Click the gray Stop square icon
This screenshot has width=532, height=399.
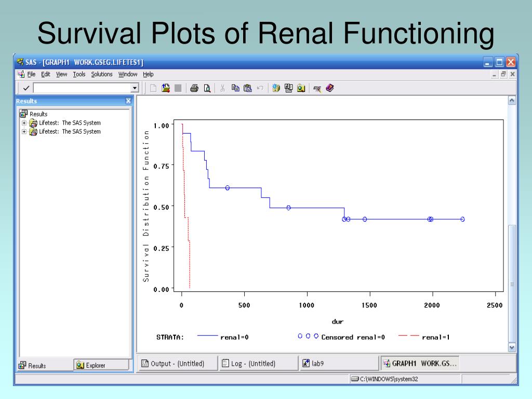point(178,88)
